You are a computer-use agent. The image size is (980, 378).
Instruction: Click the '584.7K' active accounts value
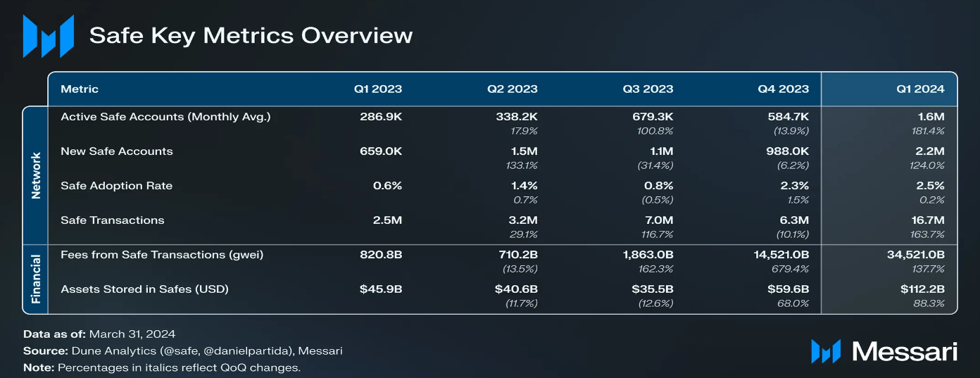click(788, 117)
